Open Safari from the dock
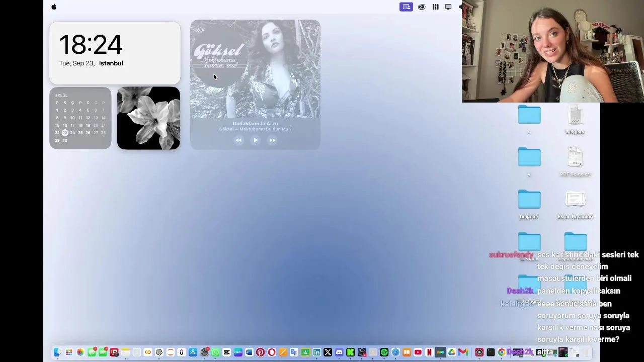Viewport: 644px width, 362px height. coord(395,352)
